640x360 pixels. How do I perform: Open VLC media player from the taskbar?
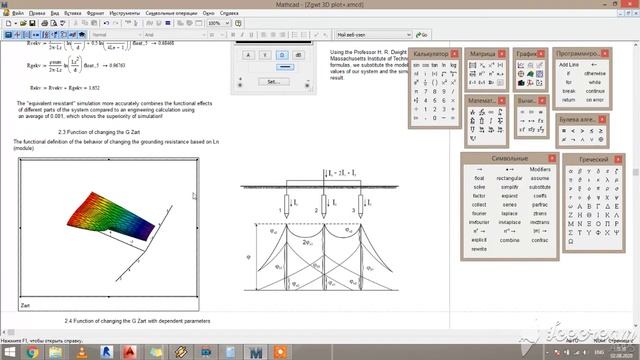pos(82,352)
